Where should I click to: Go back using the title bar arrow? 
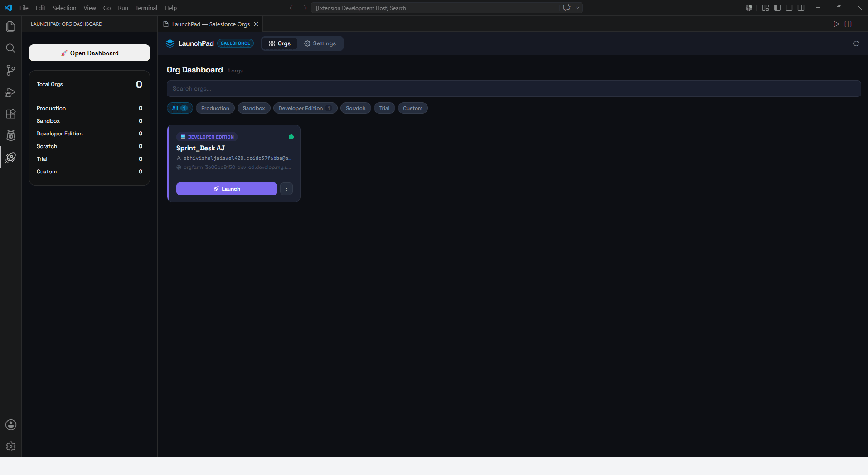coord(292,8)
